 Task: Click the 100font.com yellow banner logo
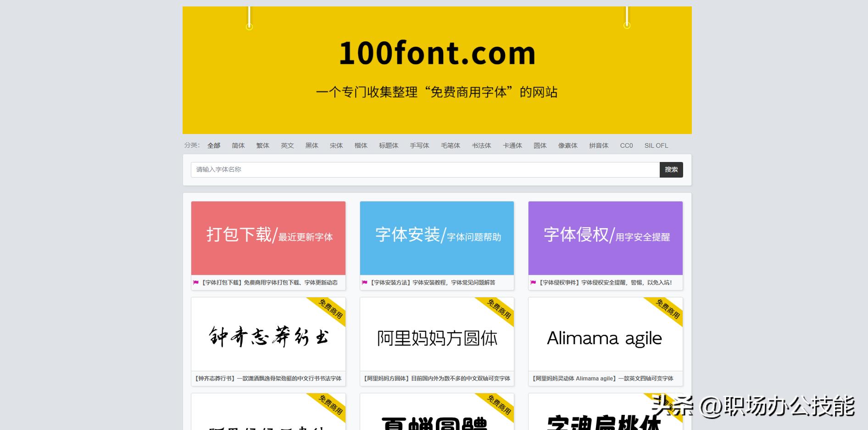pyautogui.click(x=436, y=53)
